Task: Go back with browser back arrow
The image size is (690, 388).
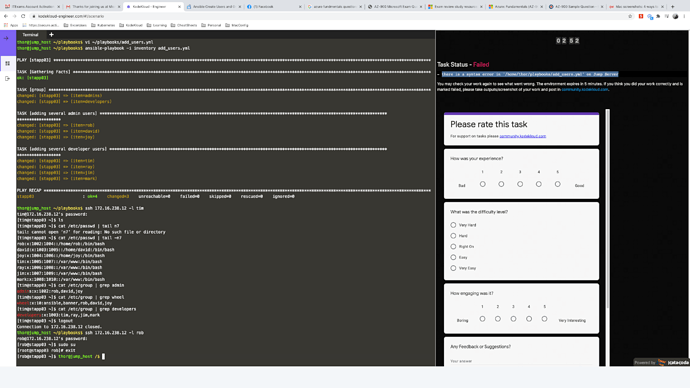Action: click(6, 16)
